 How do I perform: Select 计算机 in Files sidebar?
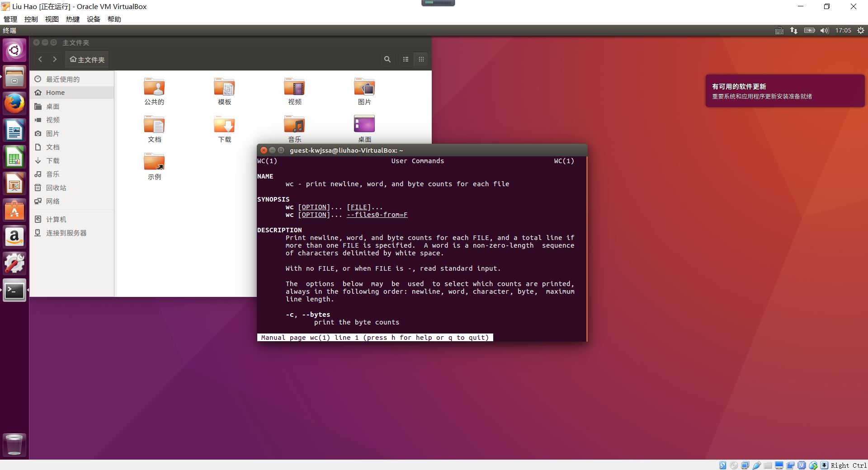pos(72,219)
